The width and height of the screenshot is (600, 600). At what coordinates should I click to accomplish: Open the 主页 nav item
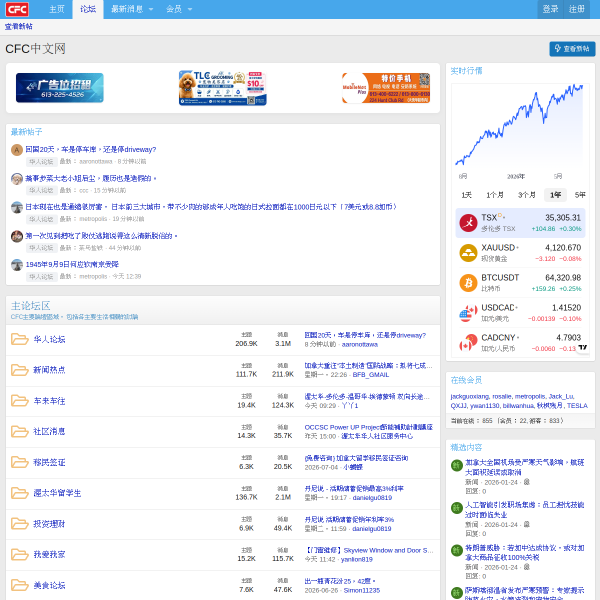tap(57, 9)
